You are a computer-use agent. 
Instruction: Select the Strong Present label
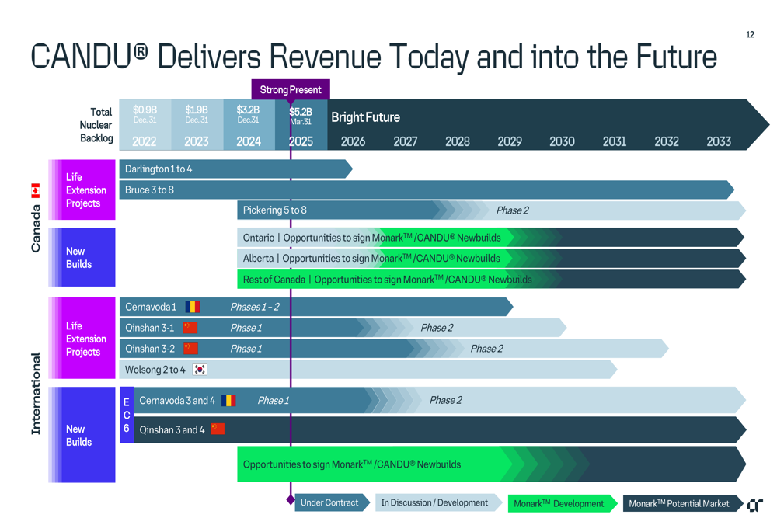(x=291, y=89)
